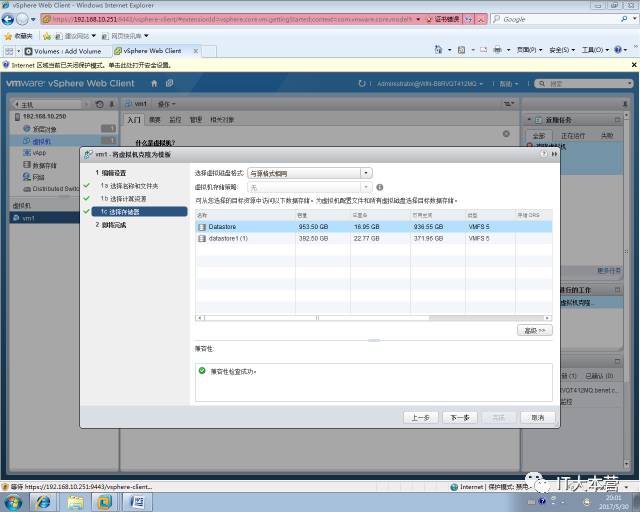Click the Running tab in recent tasks
The width and height of the screenshot is (640, 512).
(x=573, y=136)
